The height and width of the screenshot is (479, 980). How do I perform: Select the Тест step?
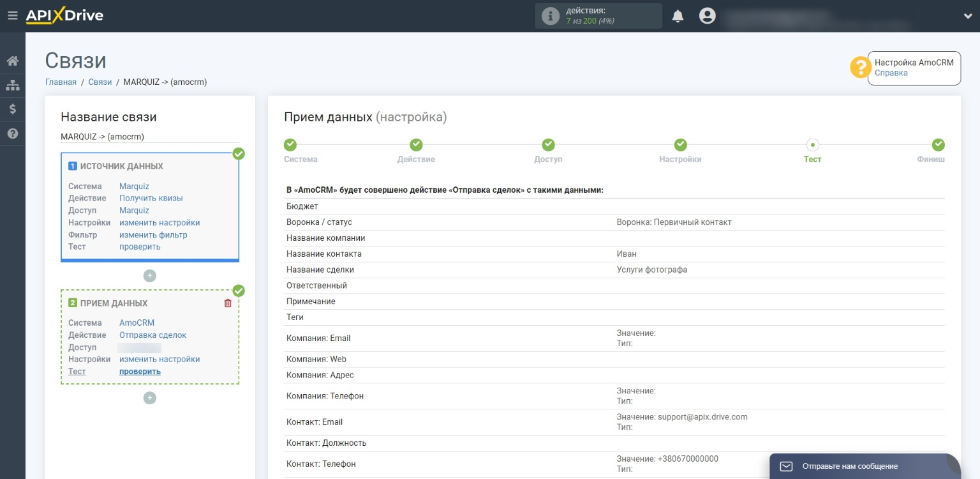click(x=813, y=151)
